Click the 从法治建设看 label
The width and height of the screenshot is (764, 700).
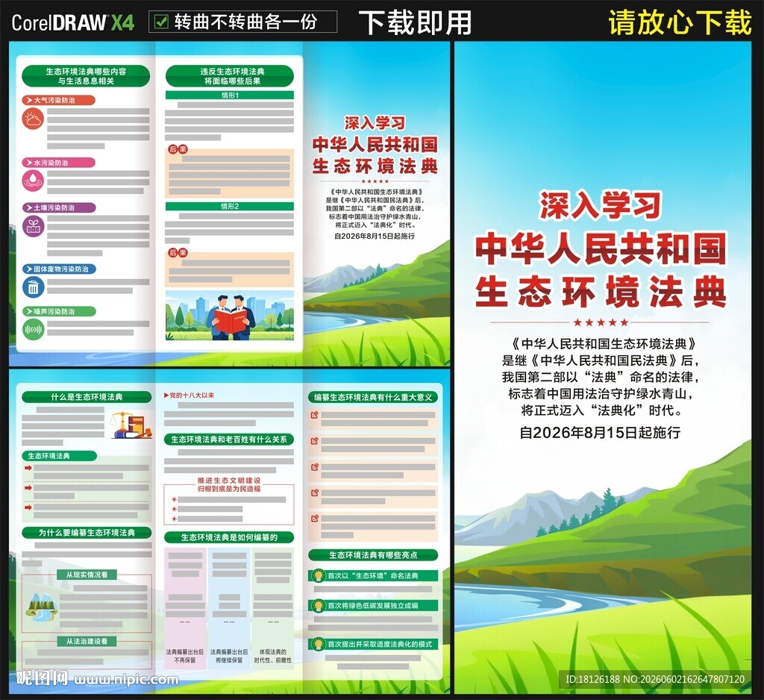(x=87, y=641)
